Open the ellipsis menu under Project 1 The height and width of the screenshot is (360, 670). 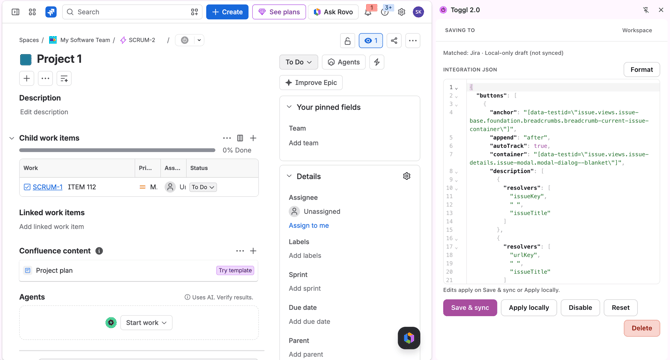45,79
